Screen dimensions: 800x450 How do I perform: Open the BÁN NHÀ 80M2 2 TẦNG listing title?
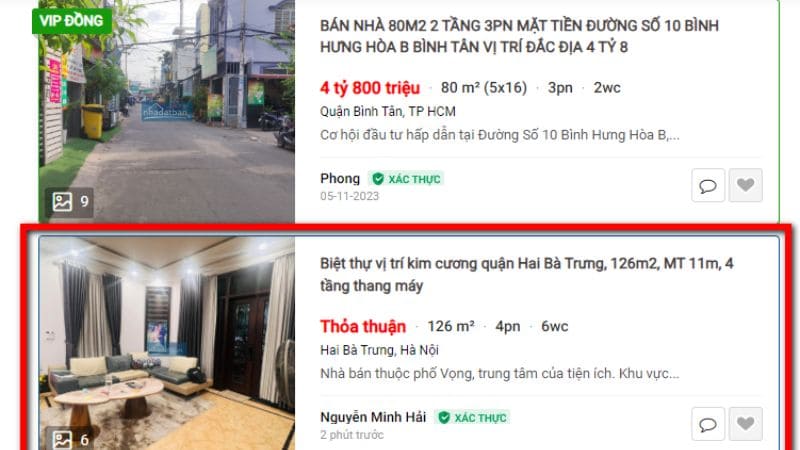tap(519, 36)
